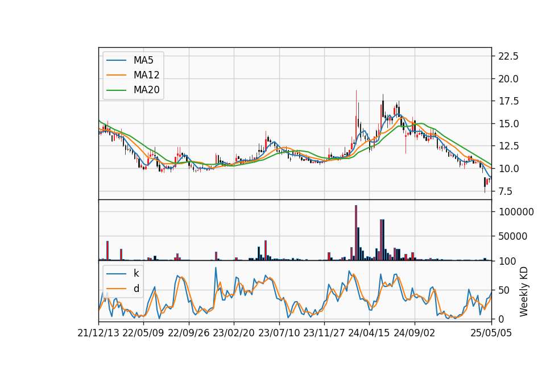Click the 22/09/26 date tick label

pyautogui.click(x=189, y=333)
